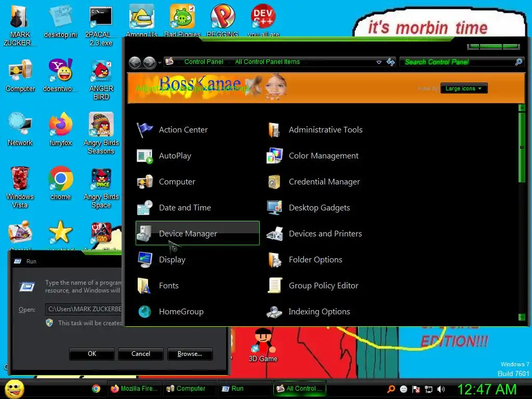Click the Control Panel breadcrumb
The width and height of the screenshot is (532, 399).
pyautogui.click(x=204, y=62)
